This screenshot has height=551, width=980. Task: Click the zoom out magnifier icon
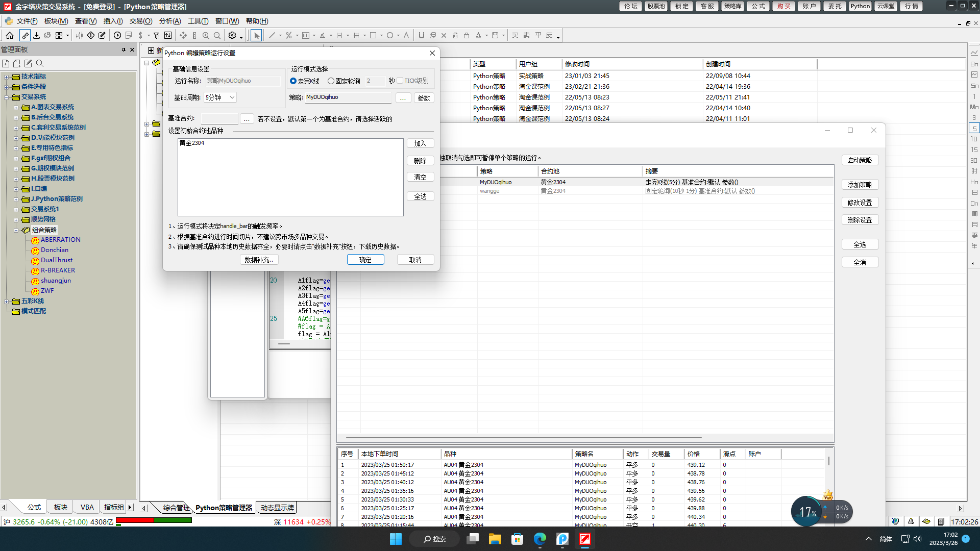pos(217,35)
